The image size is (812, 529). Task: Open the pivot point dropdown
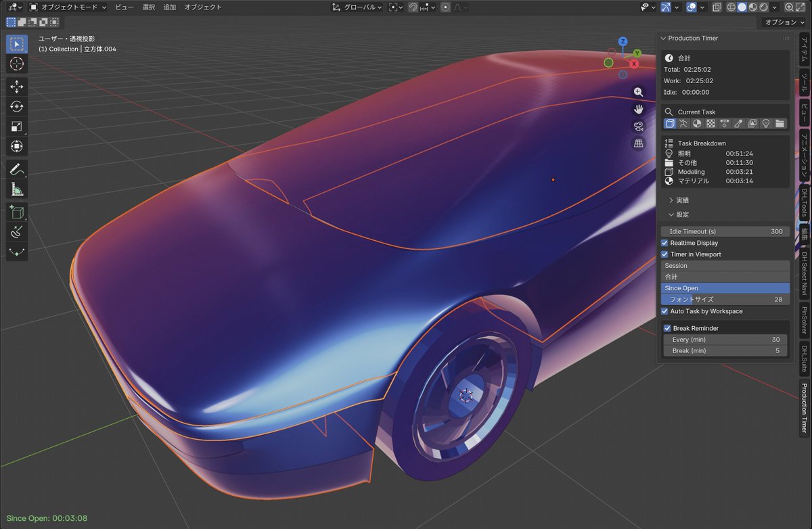coord(397,7)
